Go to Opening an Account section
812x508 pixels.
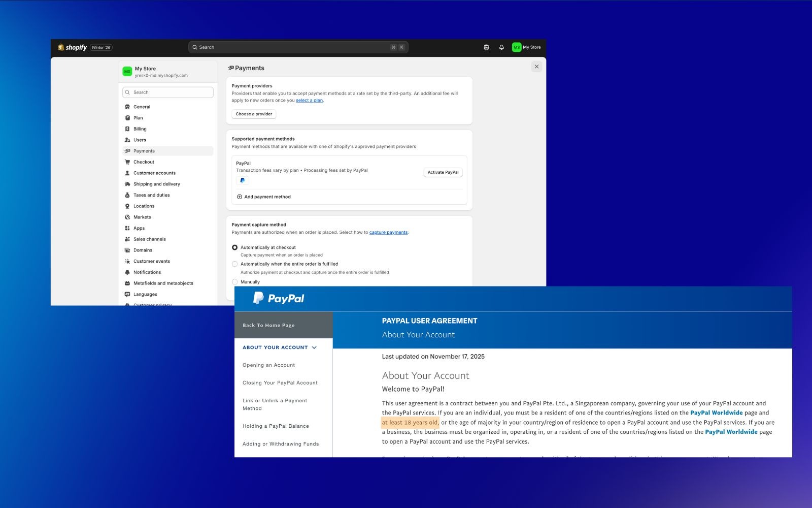[x=268, y=365]
